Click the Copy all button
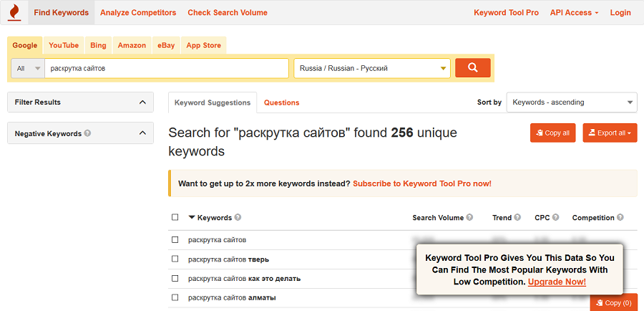This screenshot has width=644, height=311. click(x=553, y=133)
